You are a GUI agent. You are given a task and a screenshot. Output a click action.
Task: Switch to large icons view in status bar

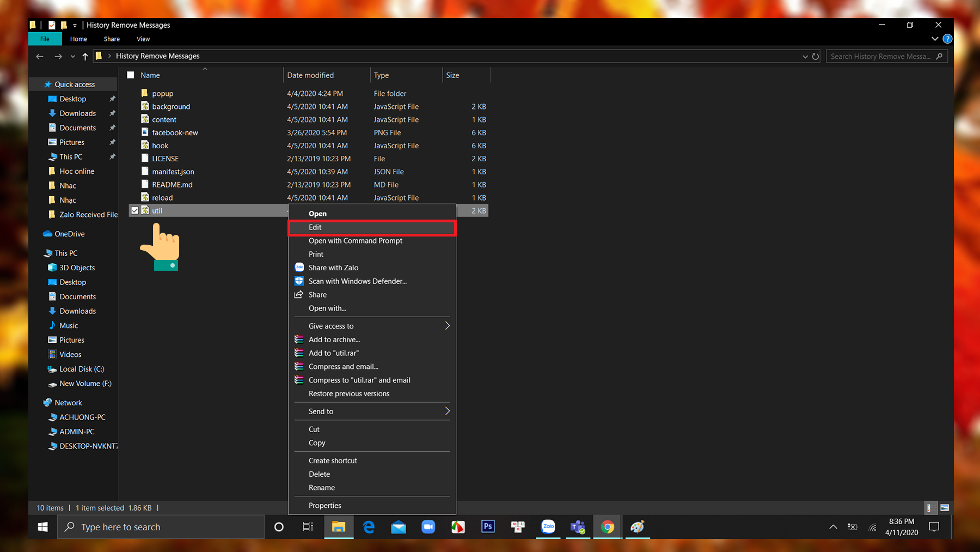click(x=945, y=507)
